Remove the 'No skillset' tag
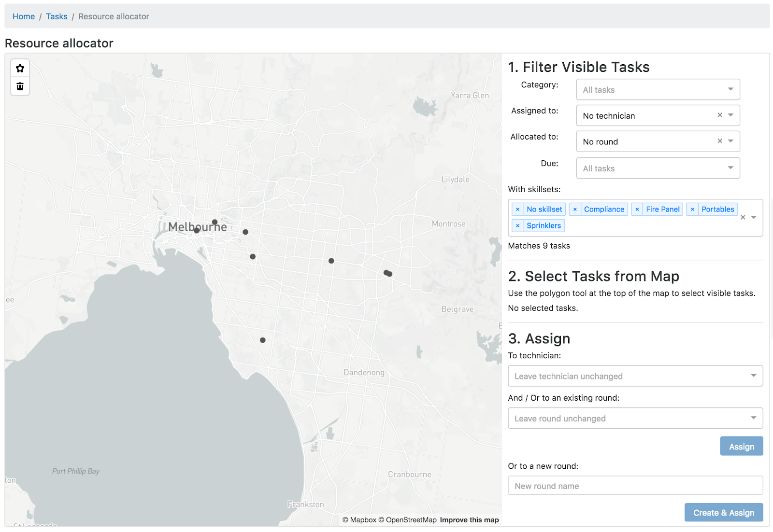773x532 pixels. (517, 210)
